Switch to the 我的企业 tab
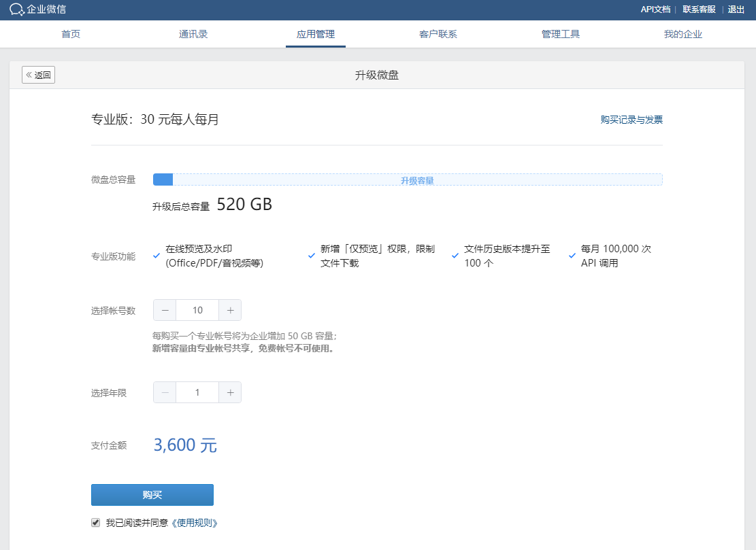 click(x=683, y=34)
